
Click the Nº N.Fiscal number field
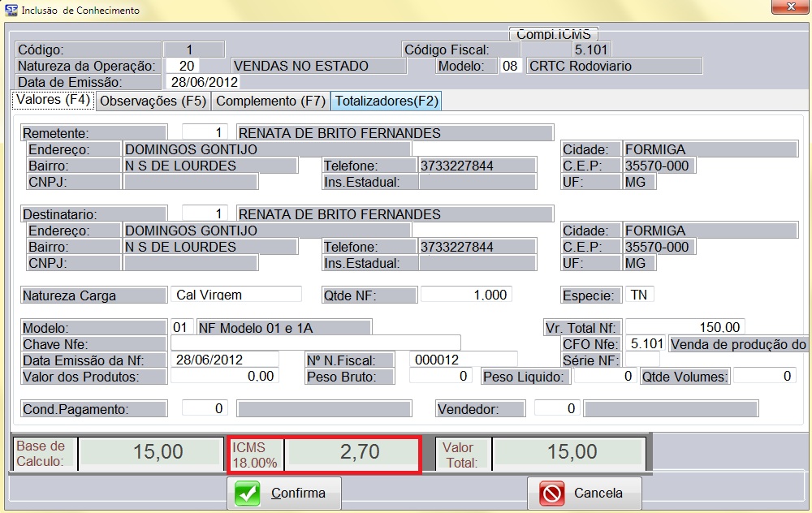463,359
